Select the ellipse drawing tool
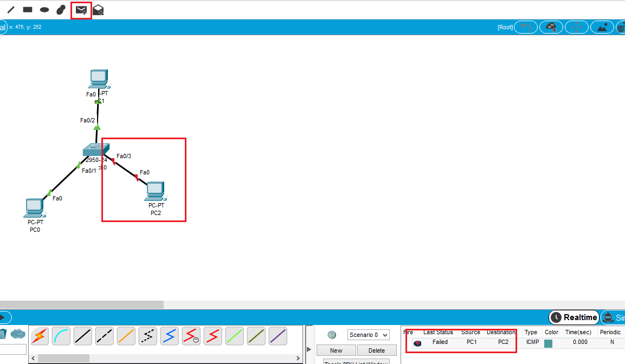This screenshot has height=364, width=625. click(x=43, y=9)
